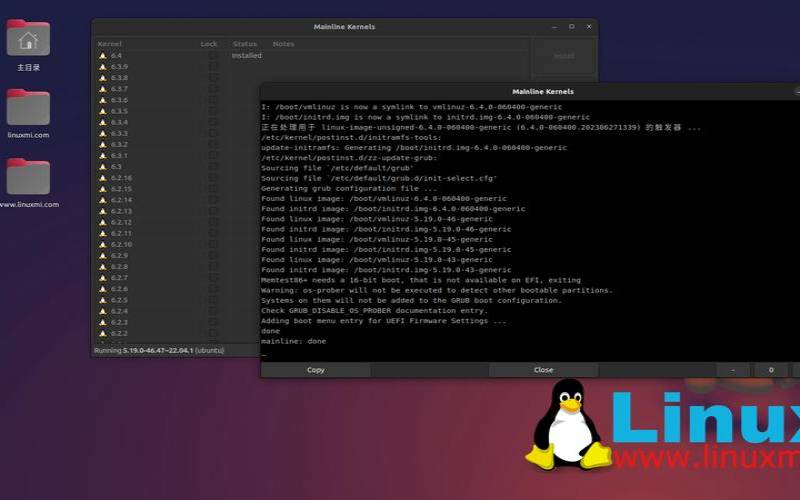
Task: Open the linuxmi.com desktop folder
Action: point(28,108)
